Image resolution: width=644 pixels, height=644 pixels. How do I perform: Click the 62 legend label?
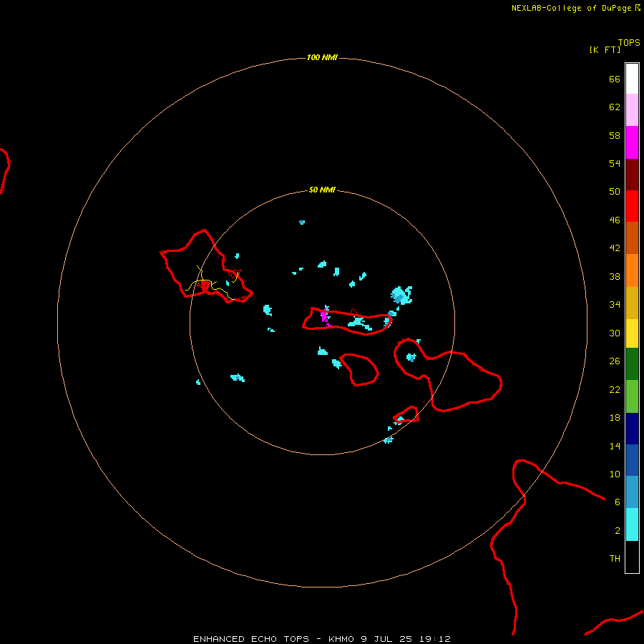[615, 107]
